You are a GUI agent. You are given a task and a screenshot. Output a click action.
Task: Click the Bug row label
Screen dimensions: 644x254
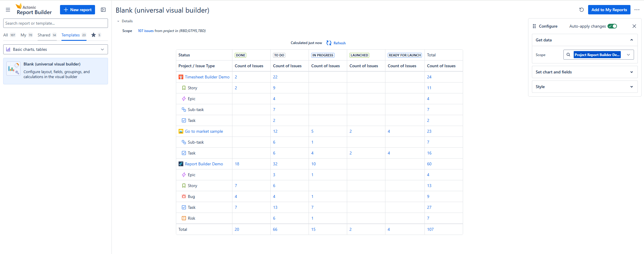(x=191, y=196)
